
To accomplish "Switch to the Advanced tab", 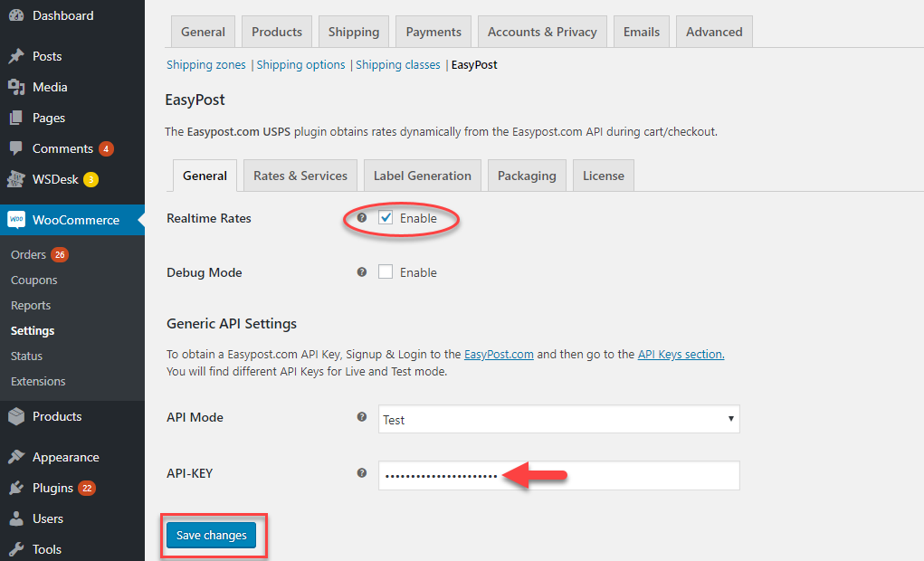I will (714, 32).
